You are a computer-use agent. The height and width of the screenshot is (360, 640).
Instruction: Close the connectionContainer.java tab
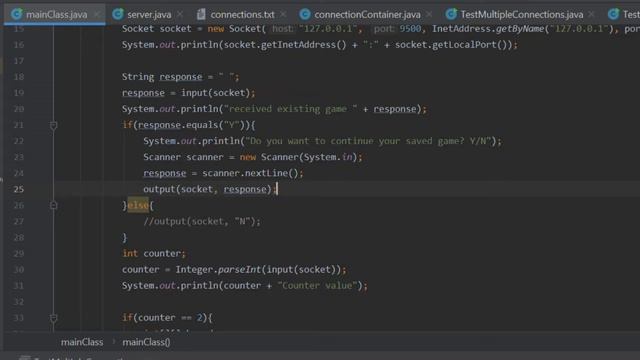pyautogui.click(x=429, y=14)
